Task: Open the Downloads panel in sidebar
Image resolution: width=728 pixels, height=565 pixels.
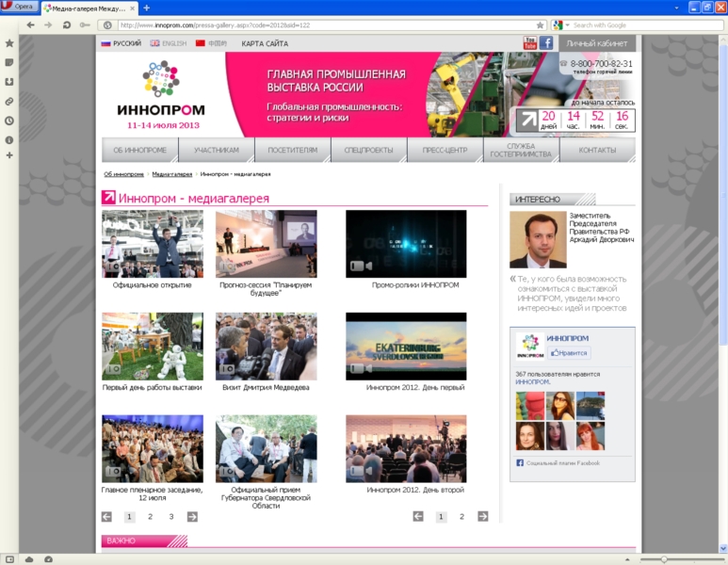Action: point(9,82)
